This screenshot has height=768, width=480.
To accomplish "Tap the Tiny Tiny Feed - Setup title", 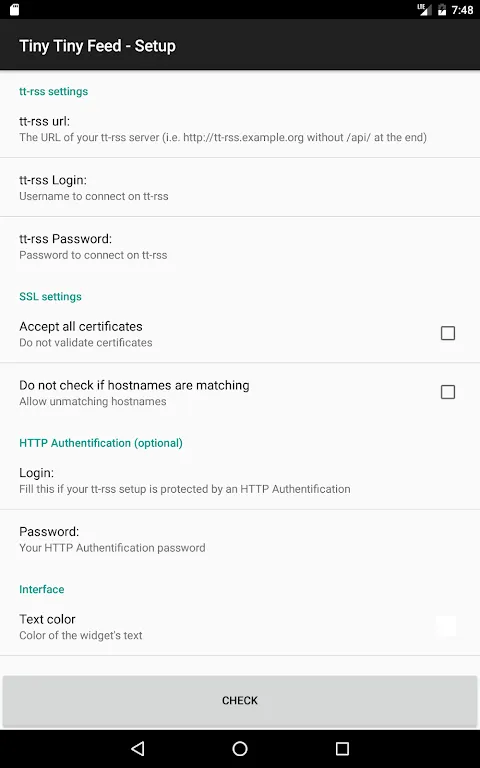I will point(97,46).
